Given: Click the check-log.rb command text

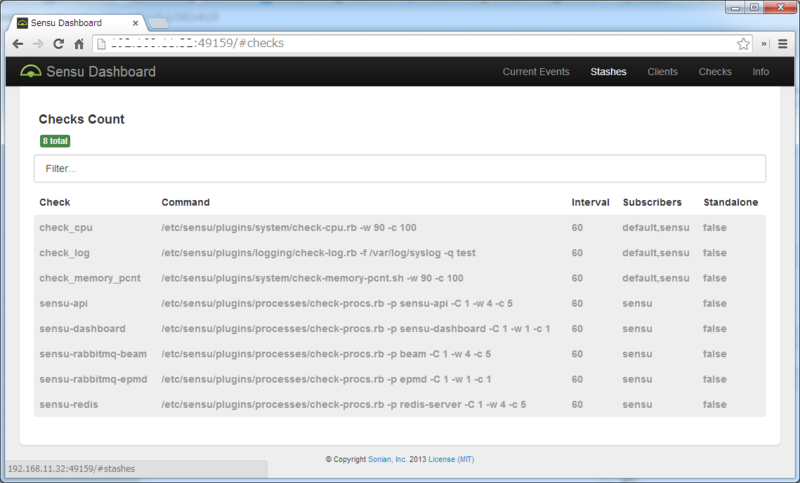Looking at the screenshot, I should pos(318,253).
